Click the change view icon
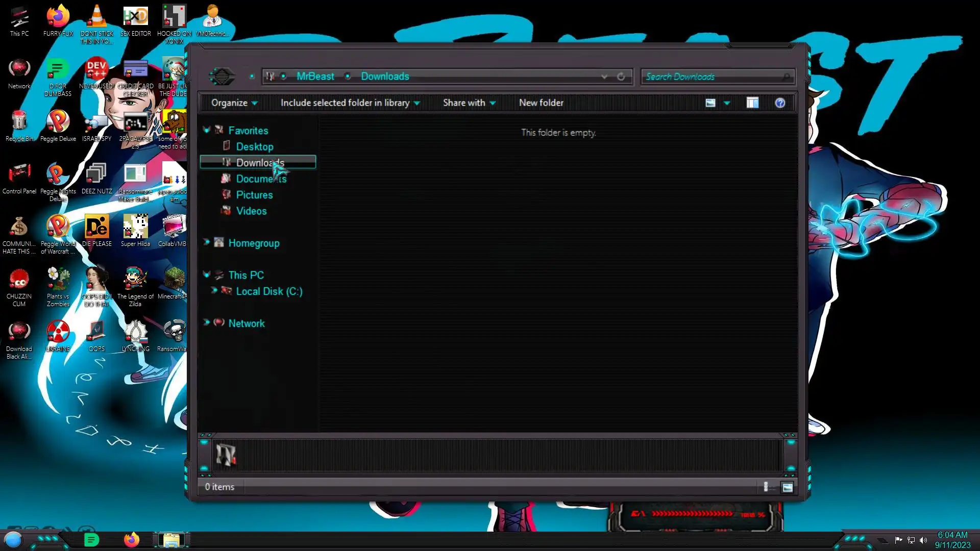 (x=710, y=103)
